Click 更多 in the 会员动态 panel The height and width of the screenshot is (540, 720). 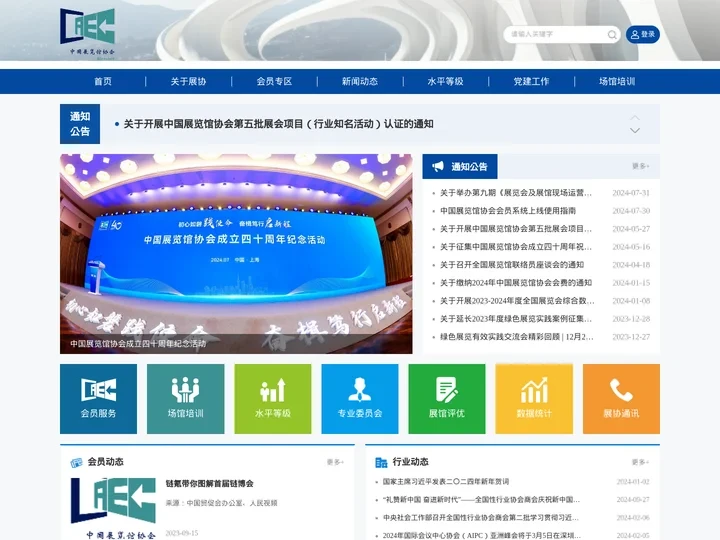pyautogui.click(x=335, y=462)
